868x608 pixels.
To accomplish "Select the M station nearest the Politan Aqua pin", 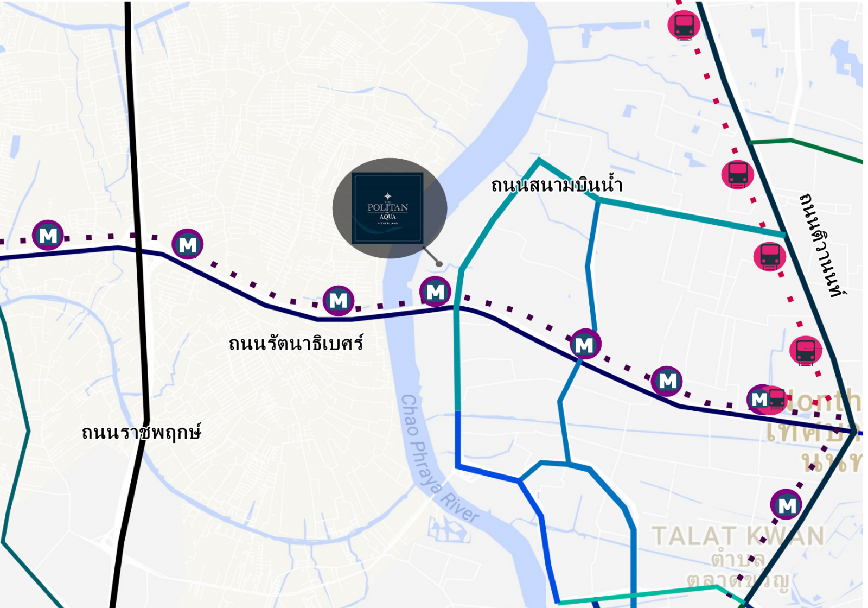I will [435, 292].
